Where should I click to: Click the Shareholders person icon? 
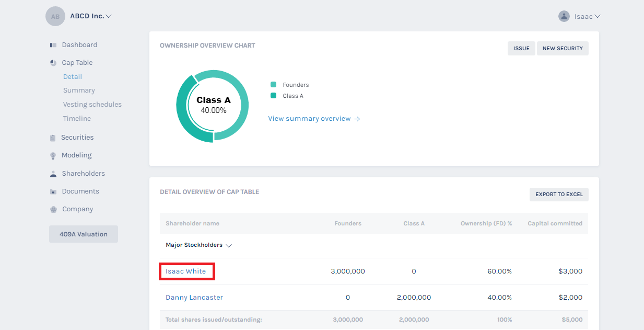[53, 174]
